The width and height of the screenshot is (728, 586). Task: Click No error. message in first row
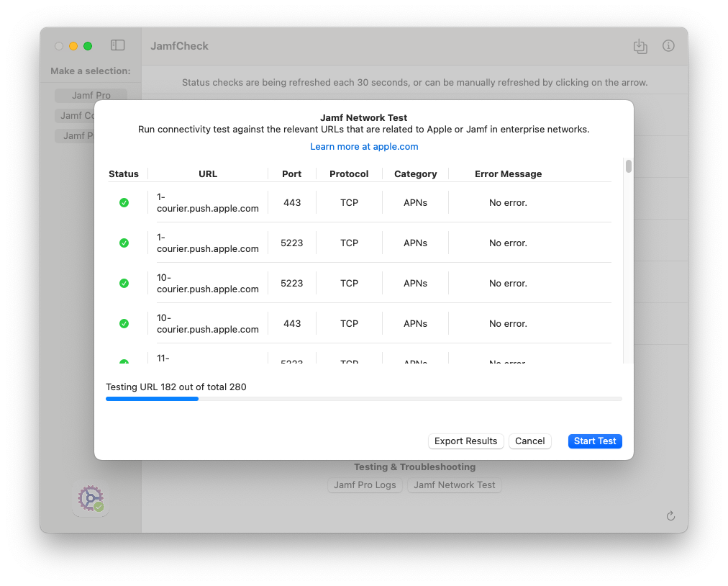pos(508,202)
